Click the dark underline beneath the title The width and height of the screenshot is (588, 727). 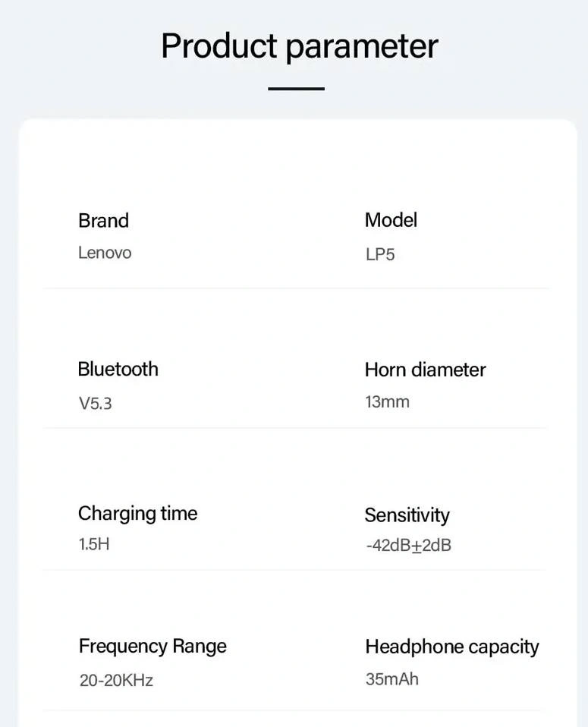(x=296, y=89)
